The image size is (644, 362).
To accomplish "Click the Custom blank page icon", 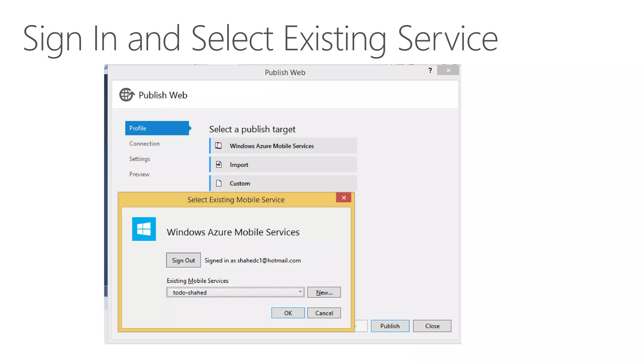I will click(x=219, y=183).
